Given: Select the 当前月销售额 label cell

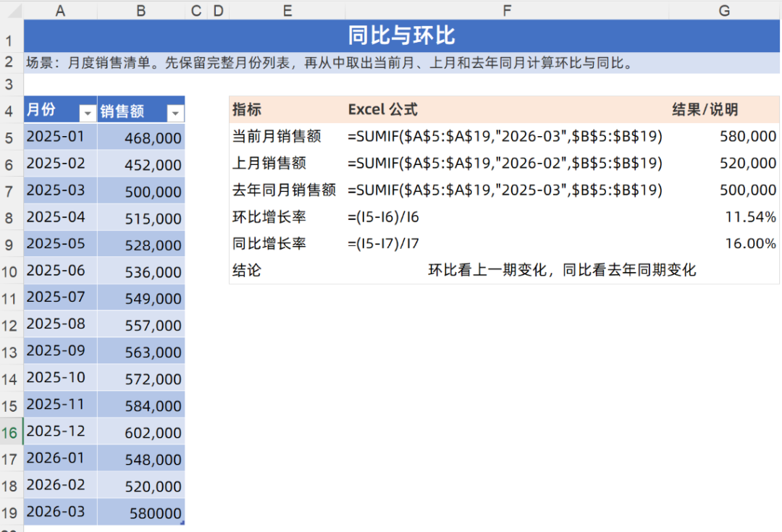Looking at the screenshot, I should coord(287,137).
